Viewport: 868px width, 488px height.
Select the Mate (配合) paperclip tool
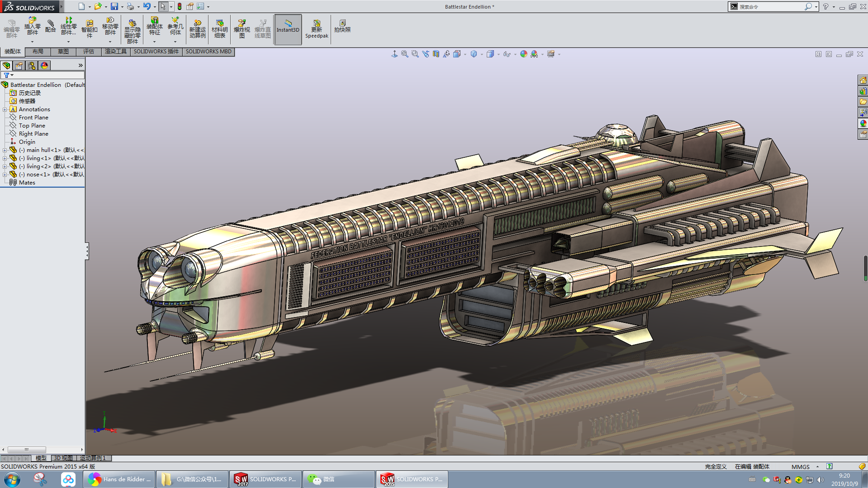pyautogui.click(x=51, y=26)
